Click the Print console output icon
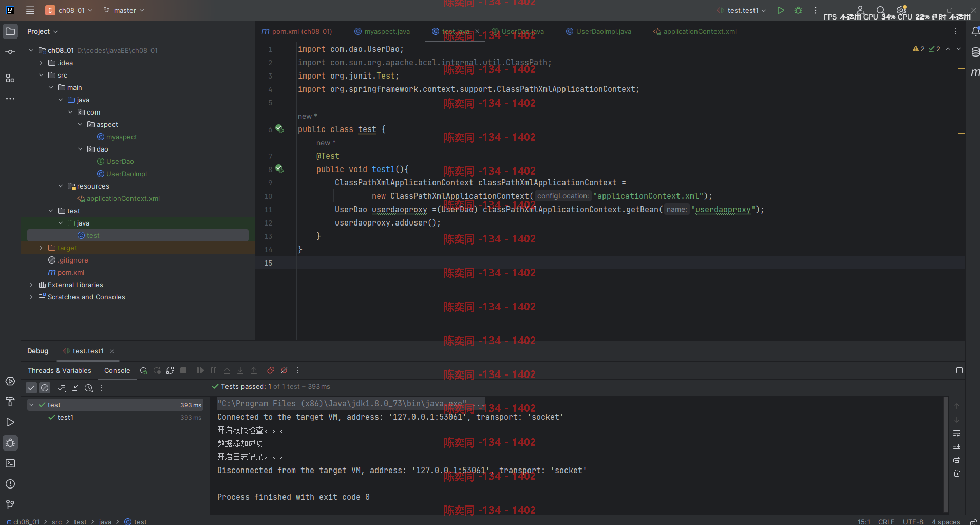Viewport: 980px width, 525px height. coord(957,460)
